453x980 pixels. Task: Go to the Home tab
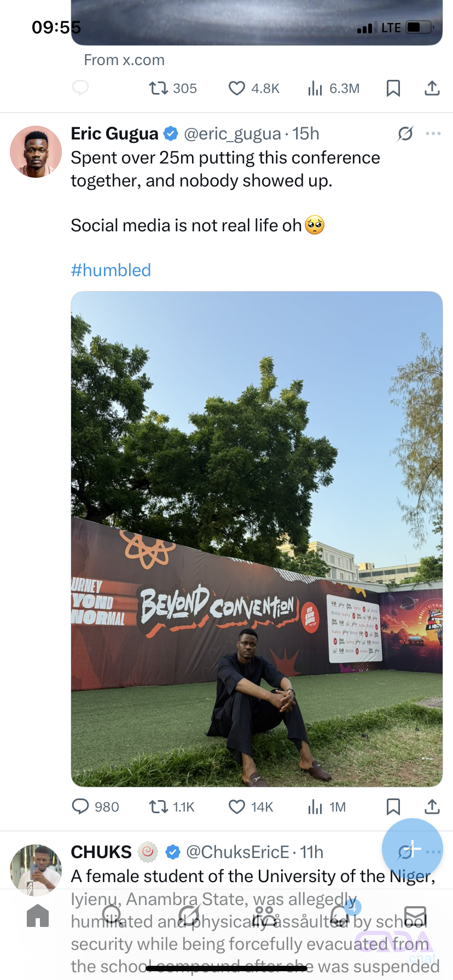pos(38,915)
